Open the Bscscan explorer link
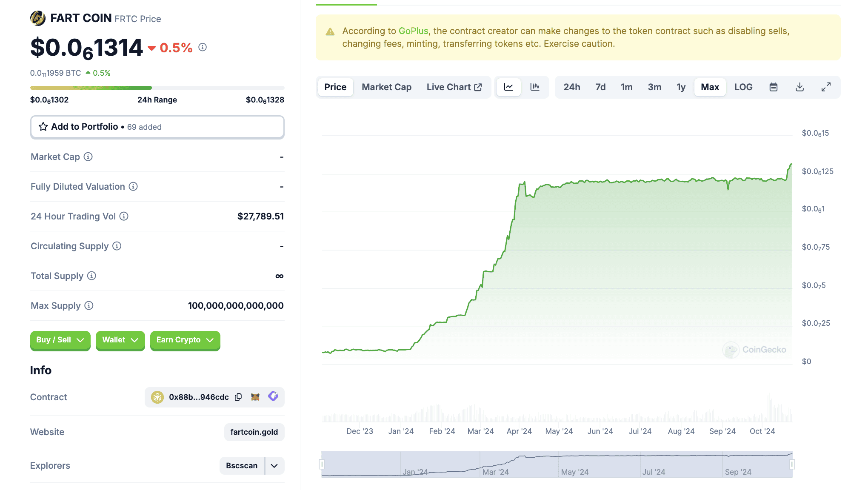The width and height of the screenshot is (868, 490). point(242,466)
